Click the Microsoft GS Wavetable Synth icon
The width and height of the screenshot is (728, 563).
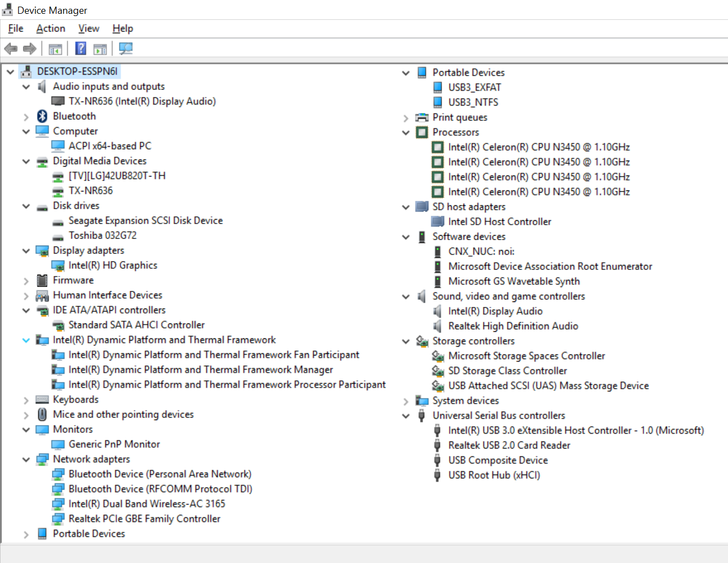[x=438, y=281]
